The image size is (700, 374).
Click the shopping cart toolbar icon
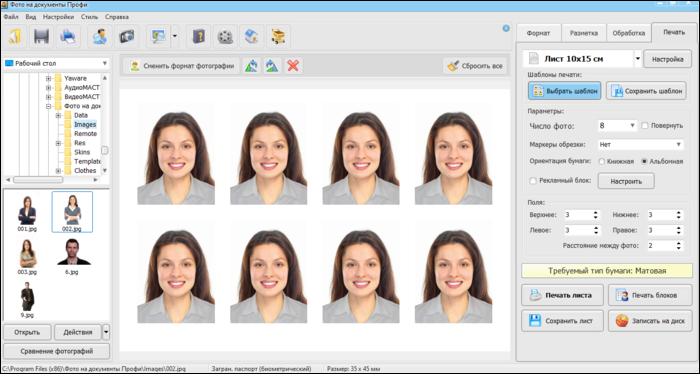coord(278,37)
